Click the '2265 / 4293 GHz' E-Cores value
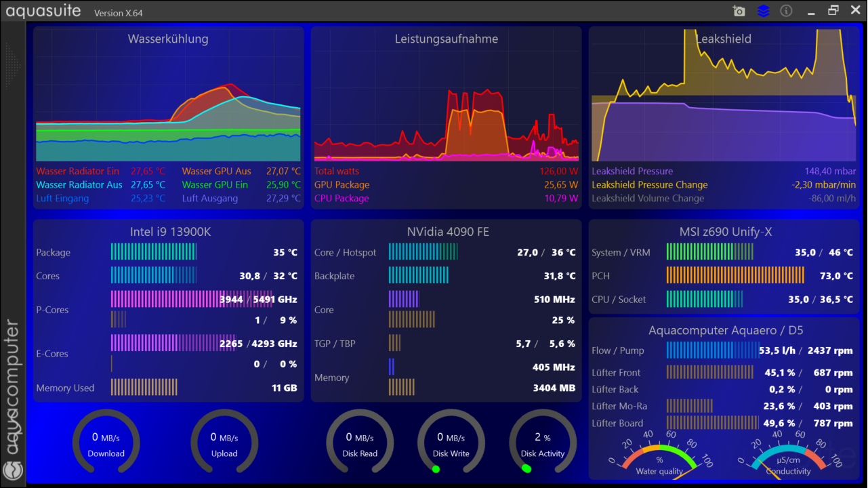The height and width of the screenshot is (488, 868). pos(258,343)
